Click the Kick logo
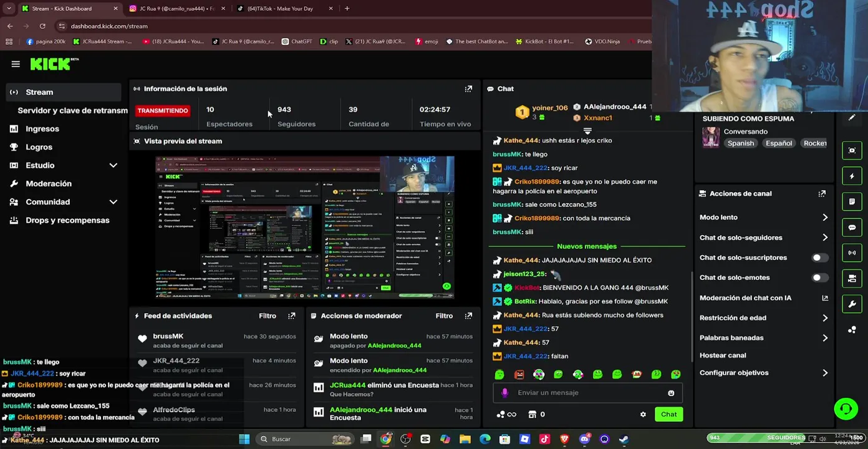The image size is (868, 449). pyautogui.click(x=54, y=64)
